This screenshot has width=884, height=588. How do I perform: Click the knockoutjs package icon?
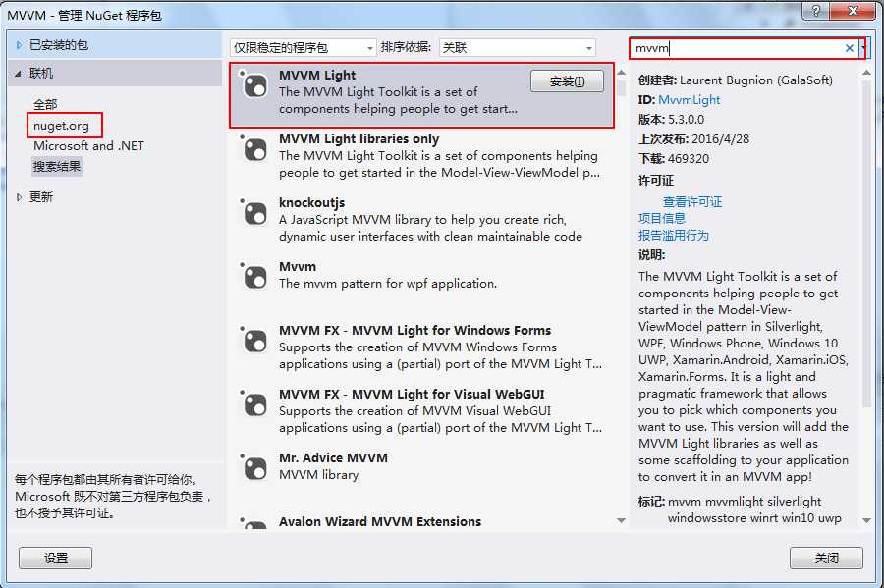[x=254, y=213]
